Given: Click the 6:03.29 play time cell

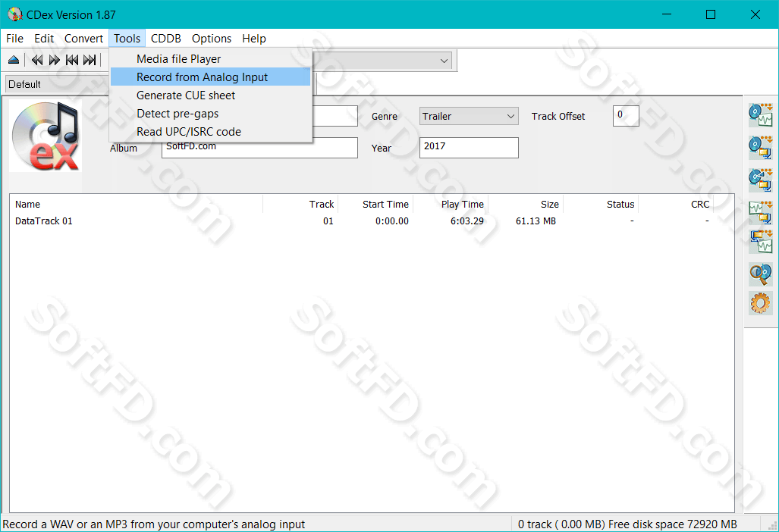Looking at the screenshot, I should pyautogui.click(x=467, y=221).
